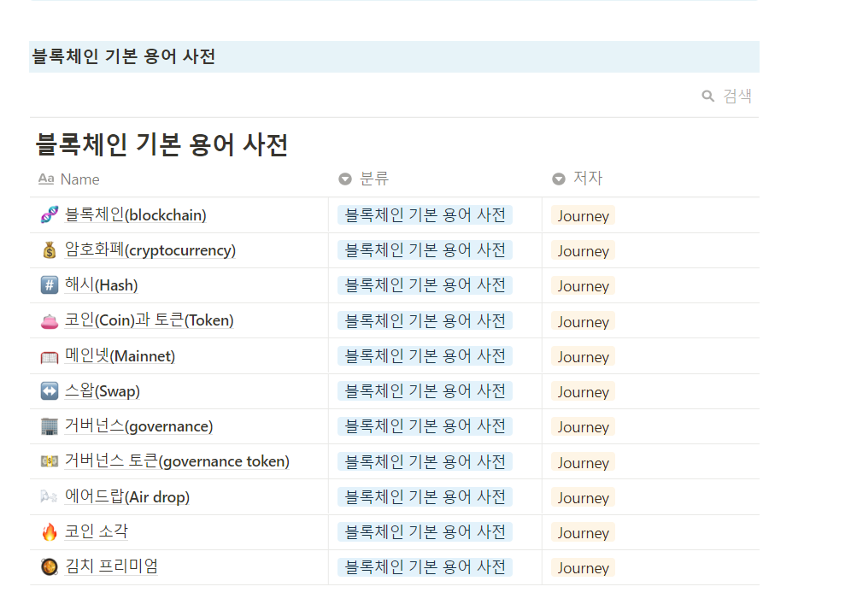Click the 분류 tag in the 거버넌스(governance) row
The width and height of the screenshot is (851, 616).
425,426
